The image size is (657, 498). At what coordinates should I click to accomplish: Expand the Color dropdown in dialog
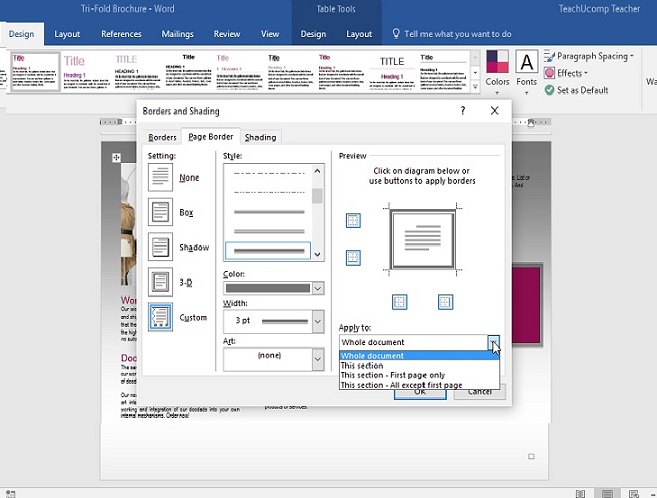click(x=318, y=289)
